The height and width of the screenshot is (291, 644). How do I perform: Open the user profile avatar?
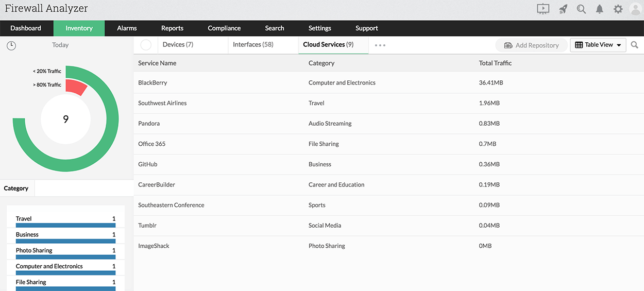click(x=635, y=9)
